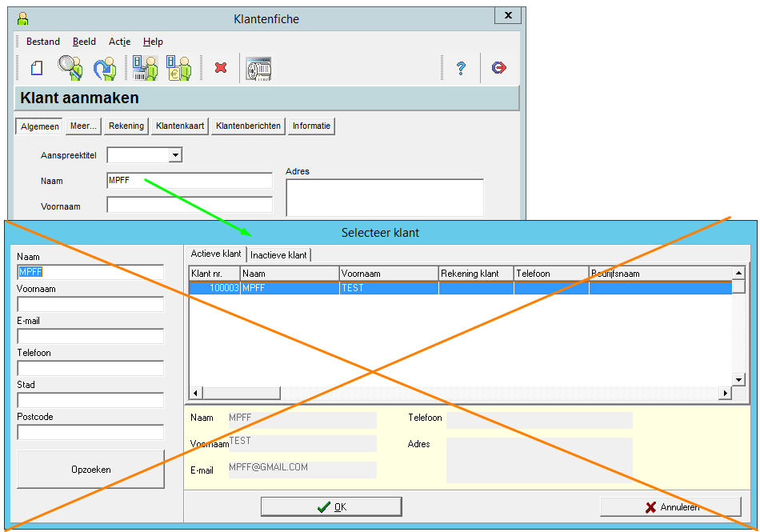760x532 pixels.
Task: Click the Telefoon detail field
Action: click(539, 420)
